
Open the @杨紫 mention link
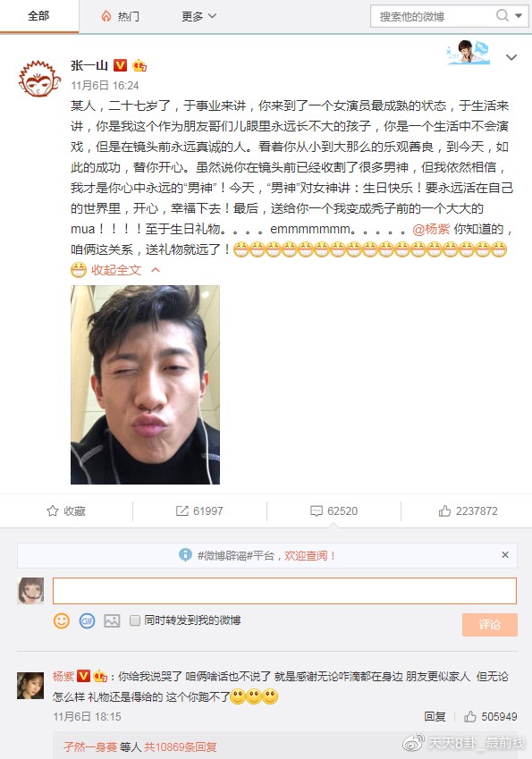431,229
